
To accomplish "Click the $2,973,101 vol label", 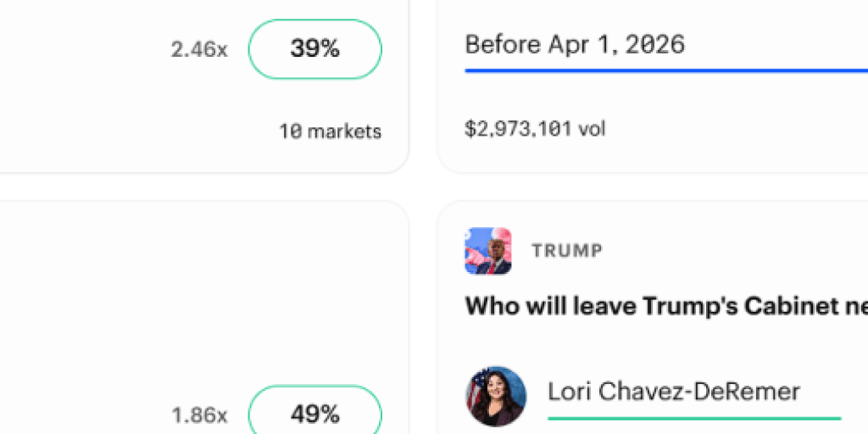I will click(x=534, y=129).
